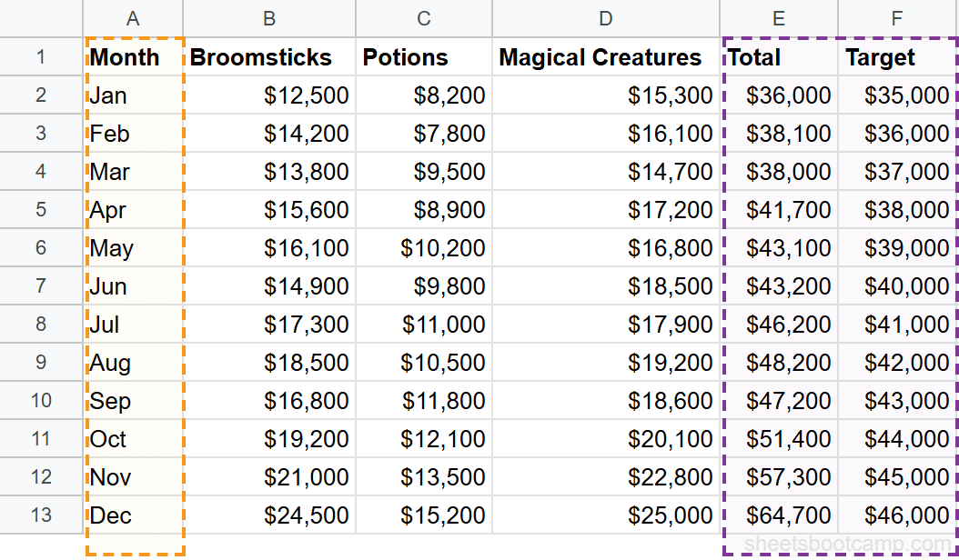Viewport: 959px width, 560px height.
Task: Select column header B
Action: pos(268,18)
